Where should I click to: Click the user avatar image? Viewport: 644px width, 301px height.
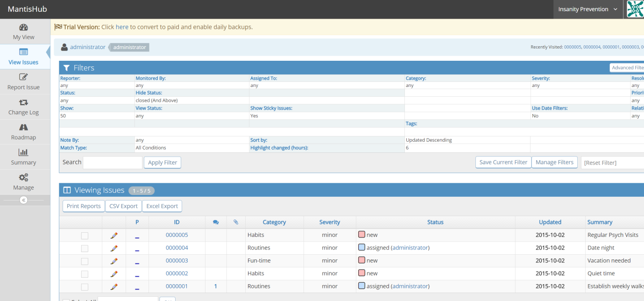(x=635, y=9)
